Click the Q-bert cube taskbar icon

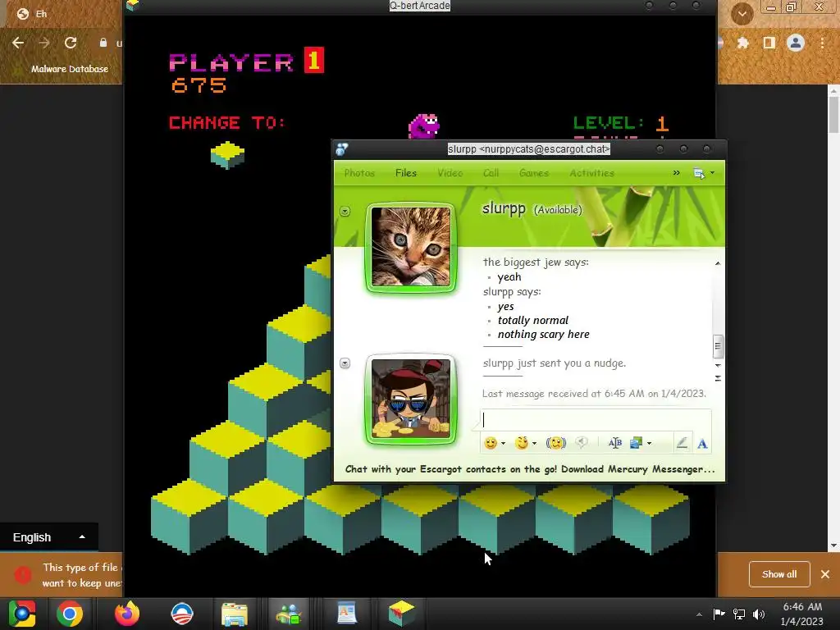pyautogui.click(x=401, y=613)
